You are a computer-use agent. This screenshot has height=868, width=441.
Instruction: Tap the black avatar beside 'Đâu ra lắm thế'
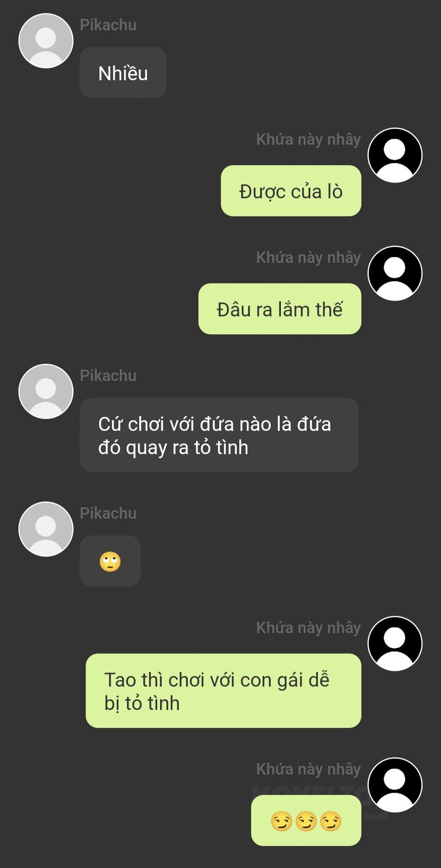[395, 273]
